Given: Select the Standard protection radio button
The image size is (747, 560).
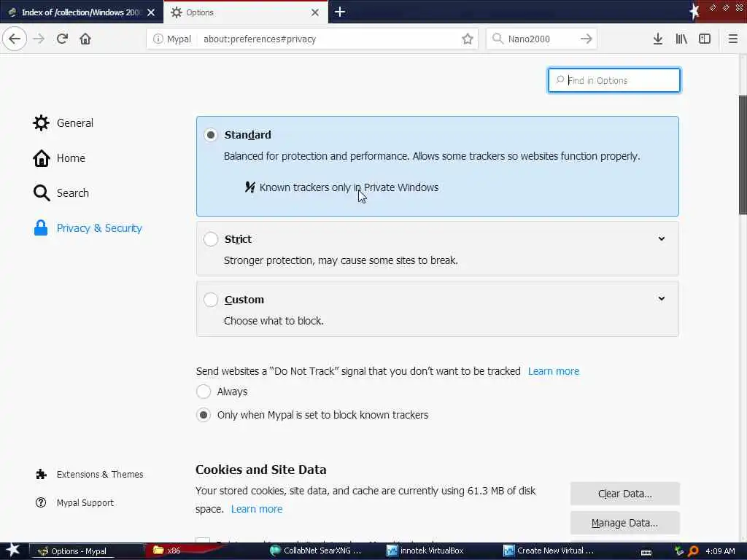Looking at the screenshot, I should click(x=211, y=135).
